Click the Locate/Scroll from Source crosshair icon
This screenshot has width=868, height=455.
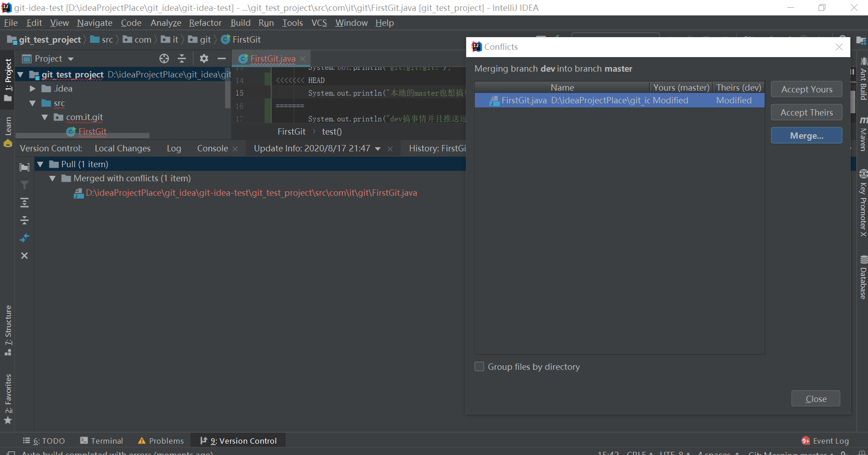pos(164,58)
